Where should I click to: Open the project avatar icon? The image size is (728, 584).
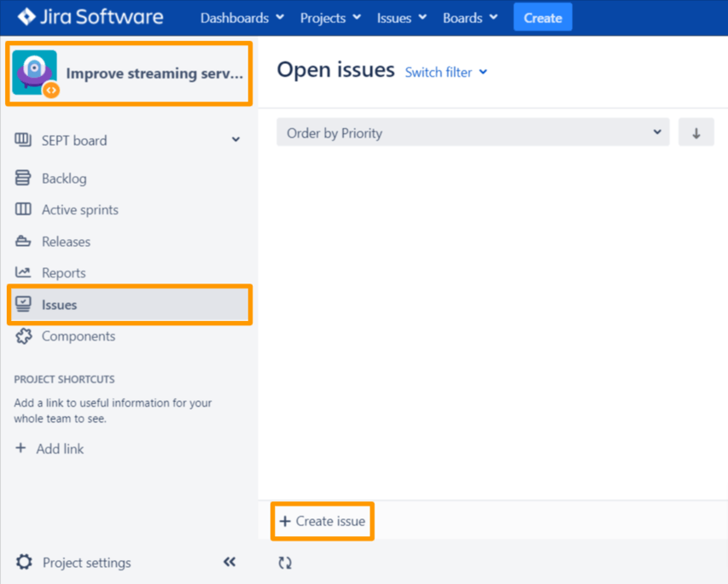35,73
